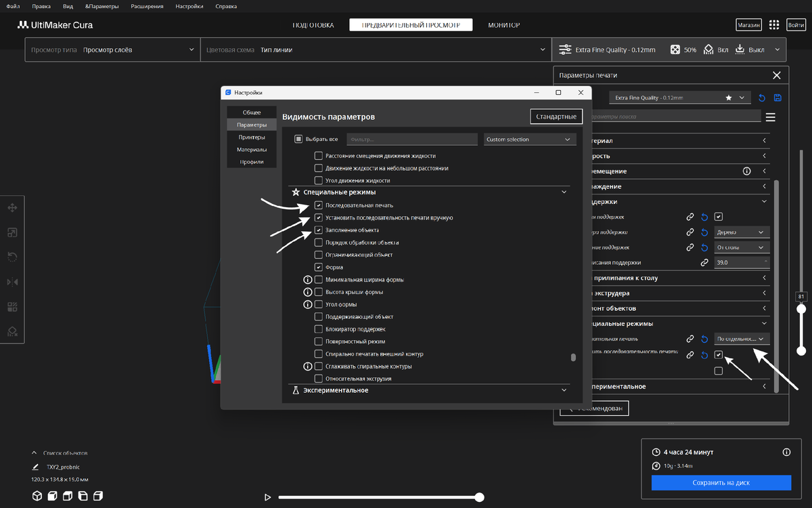Click info icon next to print time
This screenshot has height=508, width=812.
pyautogui.click(x=786, y=452)
